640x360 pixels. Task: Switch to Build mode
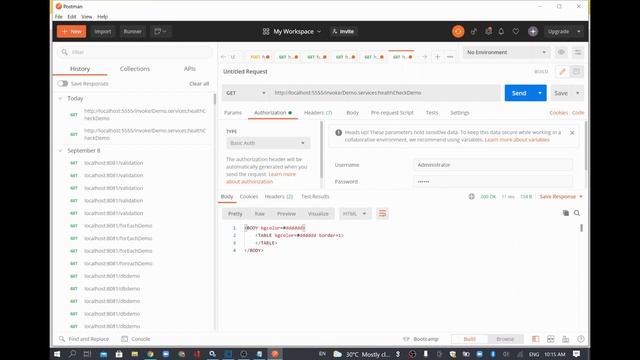click(x=469, y=339)
